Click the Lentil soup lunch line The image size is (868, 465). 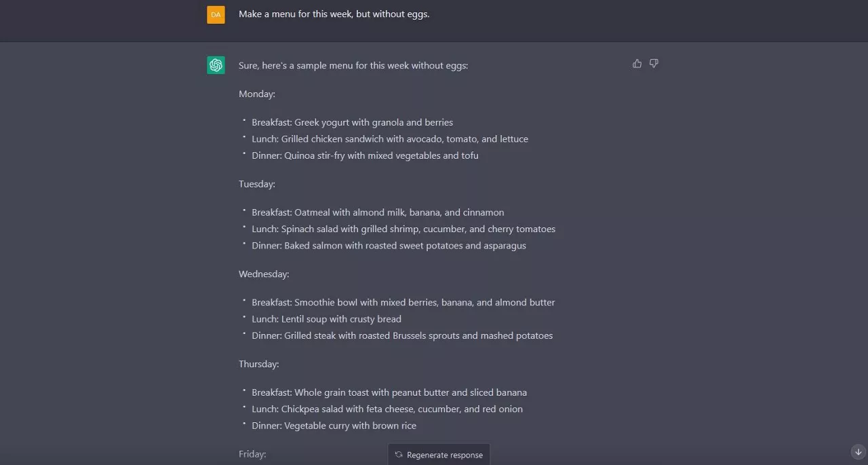(x=326, y=319)
